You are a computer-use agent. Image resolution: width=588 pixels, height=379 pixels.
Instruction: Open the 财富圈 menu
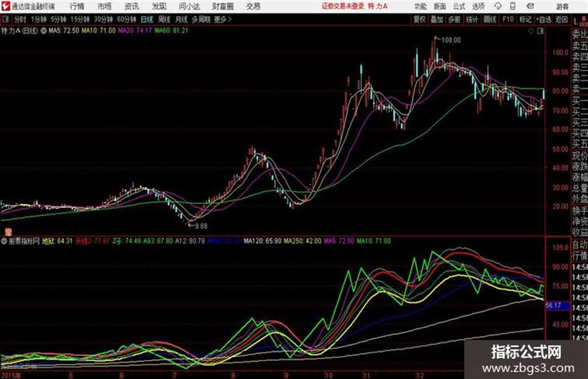pos(223,6)
